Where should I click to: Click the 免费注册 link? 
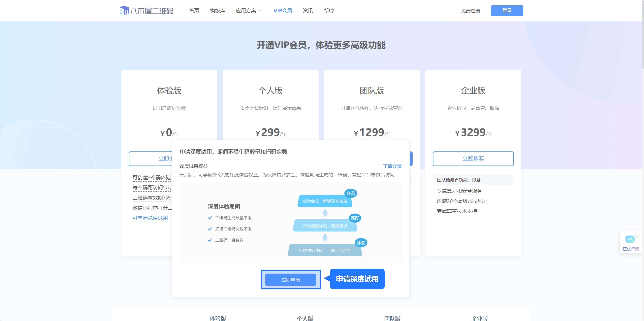(x=471, y=11)
